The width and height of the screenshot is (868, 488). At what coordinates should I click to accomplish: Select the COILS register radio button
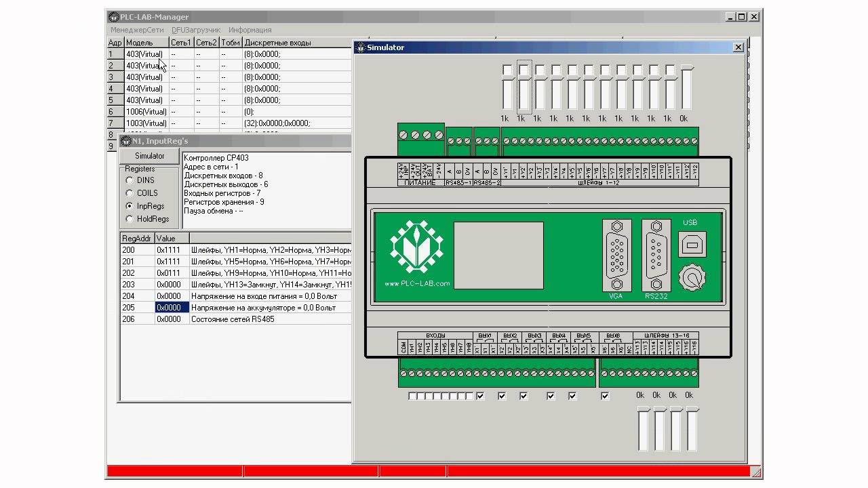[130, 193]
